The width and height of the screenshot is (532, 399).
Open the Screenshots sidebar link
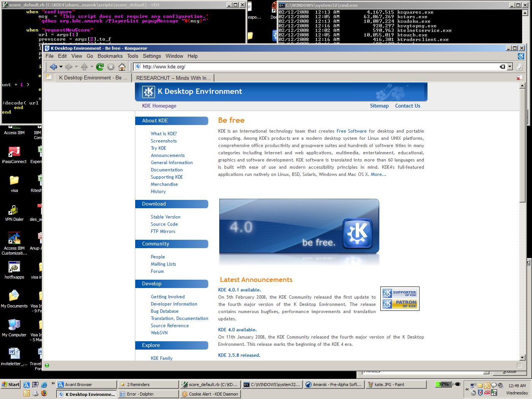164,141
